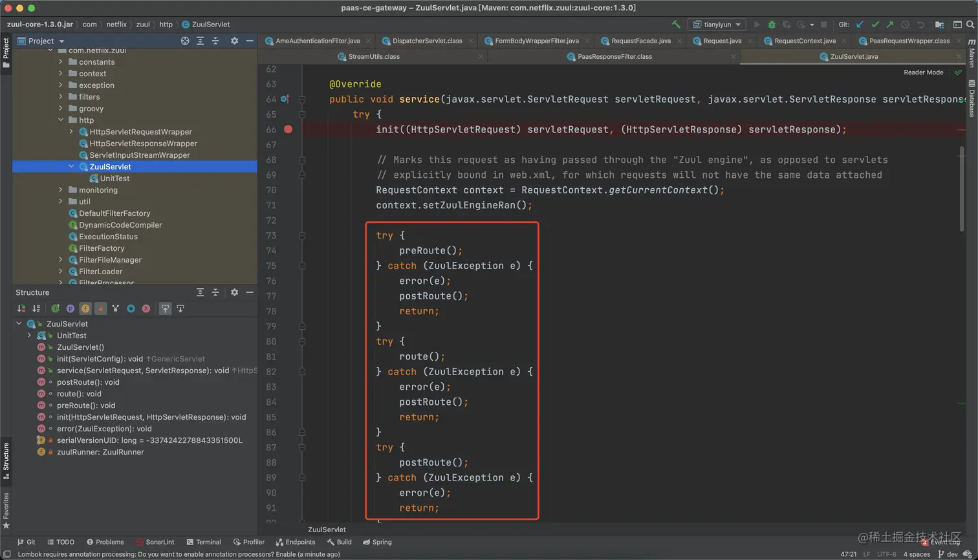
Task: Expand the constants folder
Action: [61, 62]
